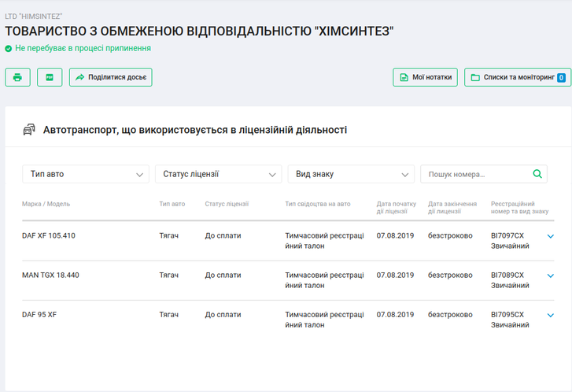Viewport: 572px width, 392px height.
Task: Click the car icon beside 'Автотранспорт' heading
Action: (29, 130)
